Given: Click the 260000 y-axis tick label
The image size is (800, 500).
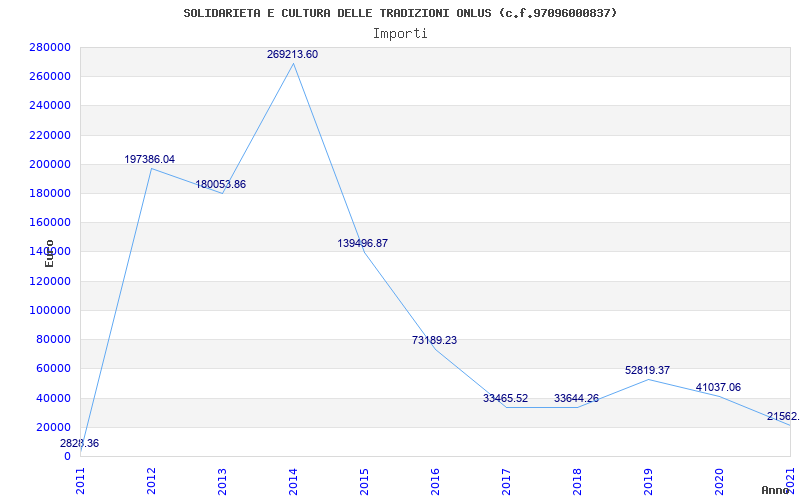Looking at the screenshot, I should [x=50, y=77].
